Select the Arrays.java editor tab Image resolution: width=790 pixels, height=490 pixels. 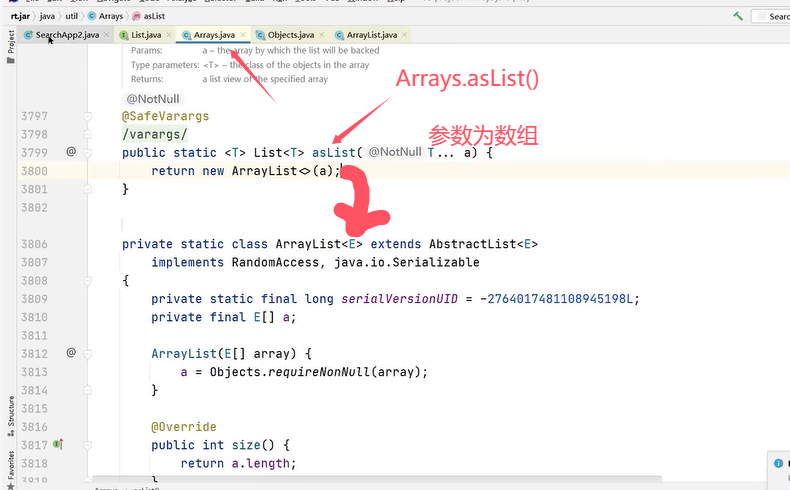click(214, 35)
